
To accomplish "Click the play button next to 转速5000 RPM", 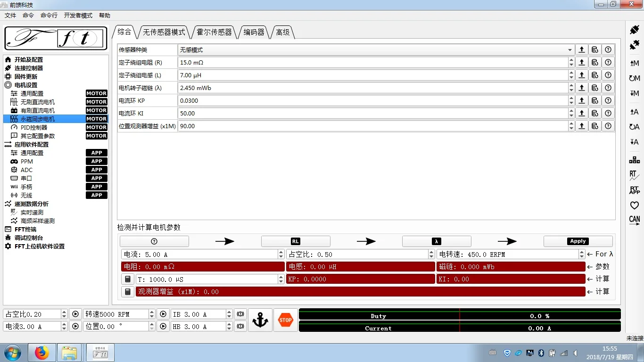I will tap(163, 314).
